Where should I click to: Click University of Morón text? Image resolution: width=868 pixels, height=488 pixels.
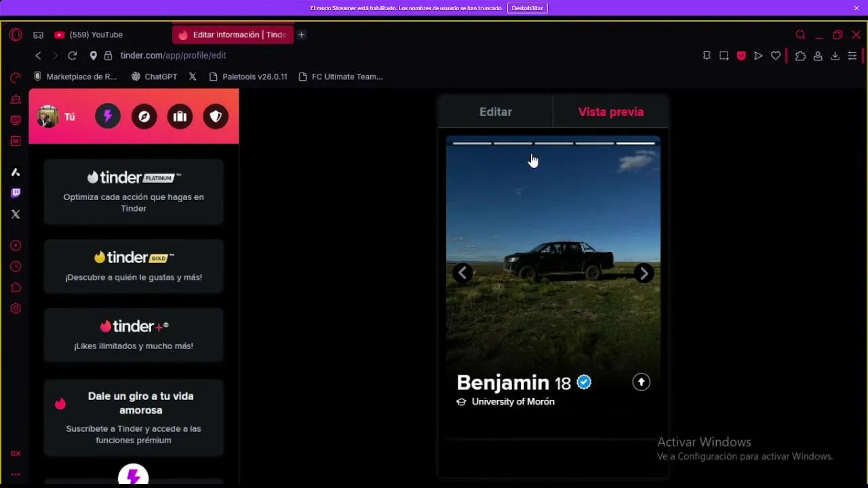pyautogui.click(x=513, y=402)
